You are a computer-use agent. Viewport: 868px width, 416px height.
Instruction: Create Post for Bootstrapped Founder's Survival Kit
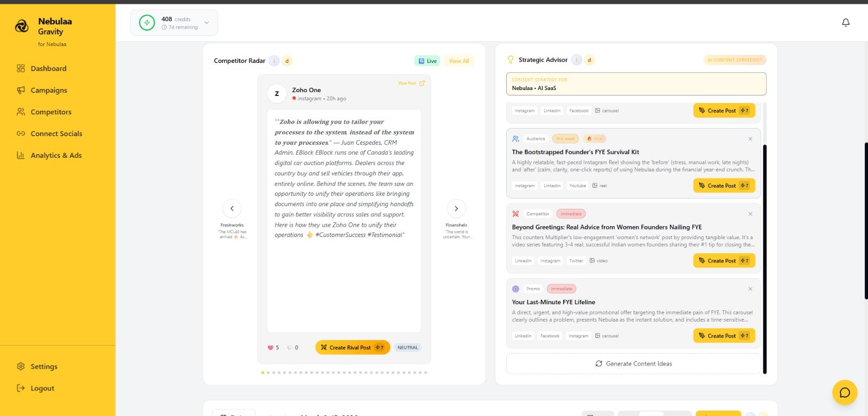[x=724, y=185]
